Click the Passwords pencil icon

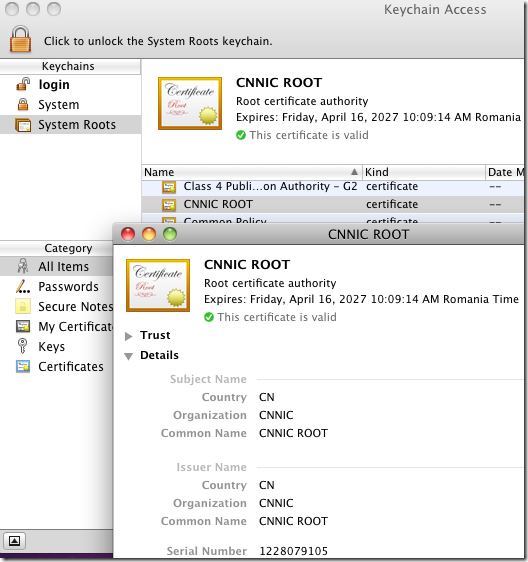point(23,286)
